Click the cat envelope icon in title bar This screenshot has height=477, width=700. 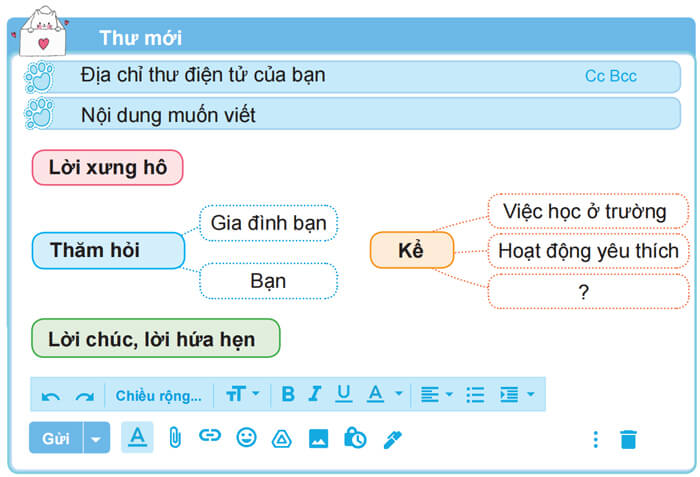pyautogui.click(x=42, y=31)
